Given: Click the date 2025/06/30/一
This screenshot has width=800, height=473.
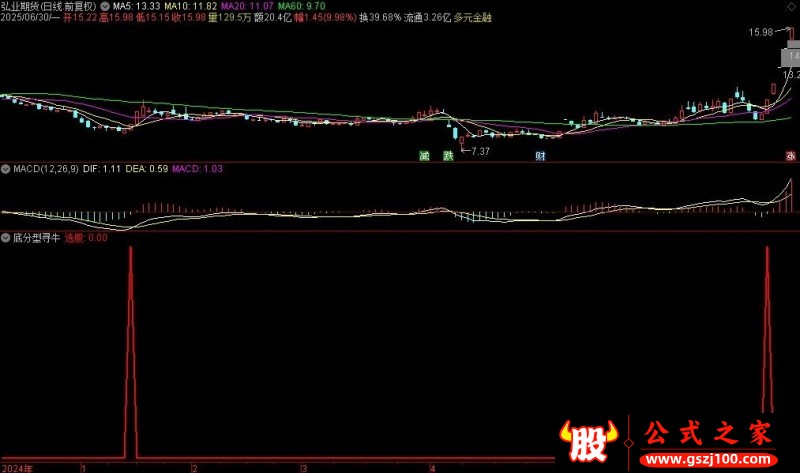Looking at the screenshot, I should (30, 18).
